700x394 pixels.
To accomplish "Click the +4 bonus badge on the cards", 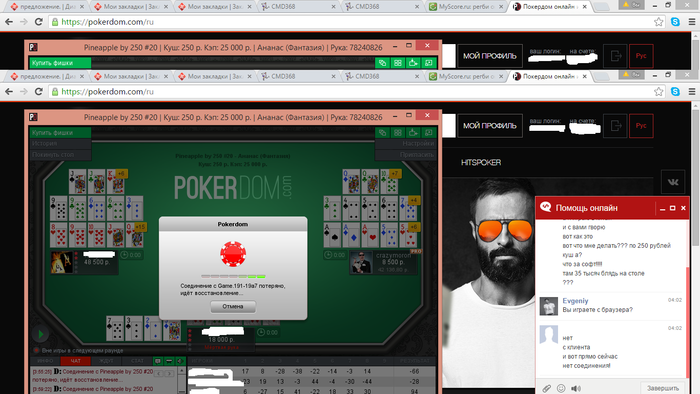I will (x=413, y=200).
